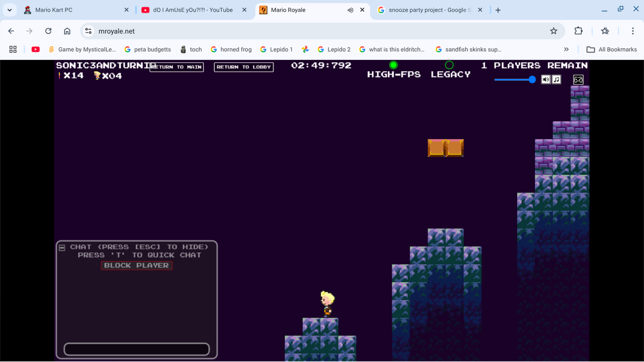The width and height of the screenshot is (644, 362).
Task: Open the extensions puzzle icon
Action: pyautogui.click(x=579, y=31)
